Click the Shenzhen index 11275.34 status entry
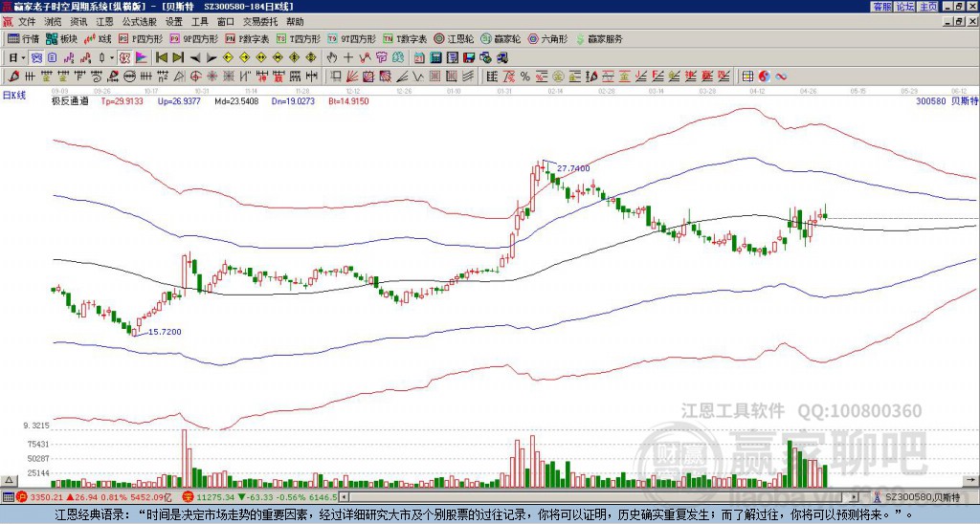 (260, 497)
